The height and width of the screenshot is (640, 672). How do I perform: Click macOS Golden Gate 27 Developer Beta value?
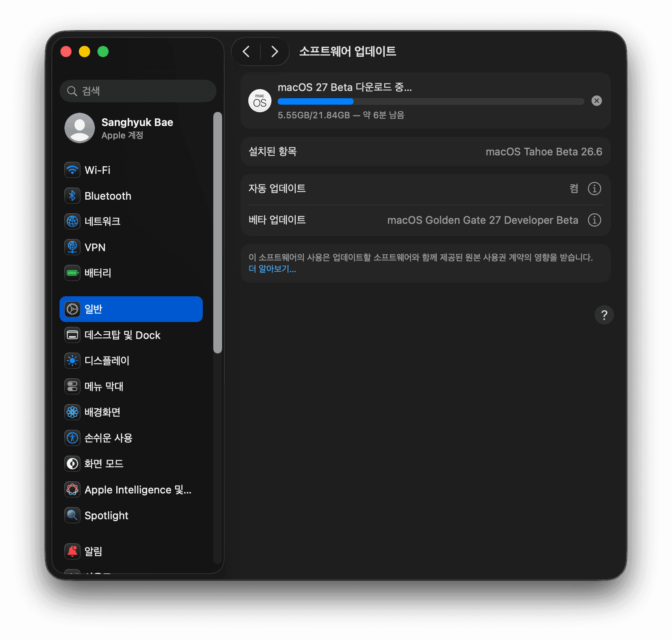(x=483, y=220)
